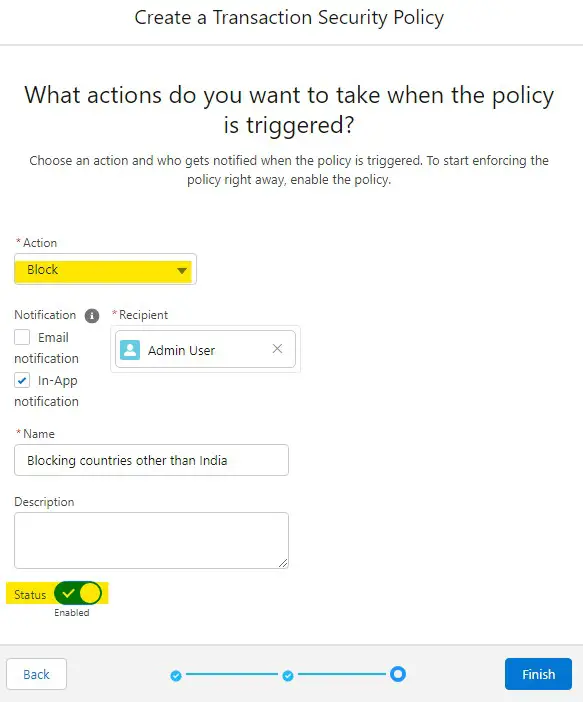Click the Email notification label
Screen dimensions: 583x702
click(47, 348)
